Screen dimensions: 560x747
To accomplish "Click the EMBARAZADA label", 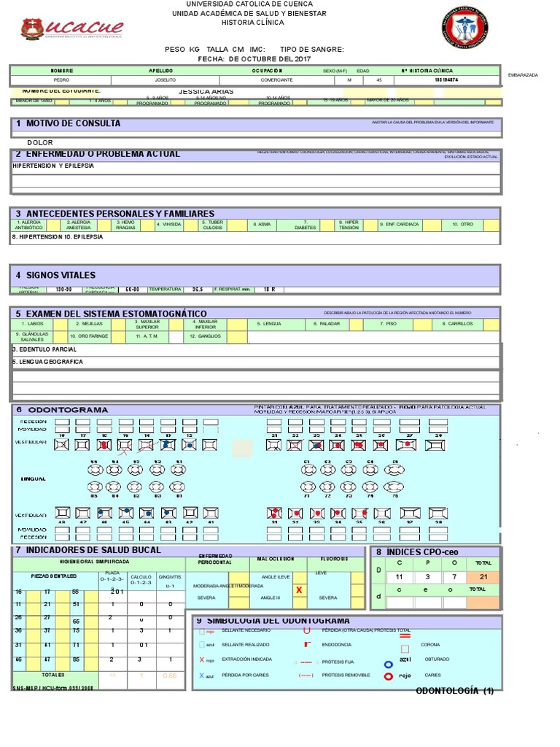I will tap(523, 75).
